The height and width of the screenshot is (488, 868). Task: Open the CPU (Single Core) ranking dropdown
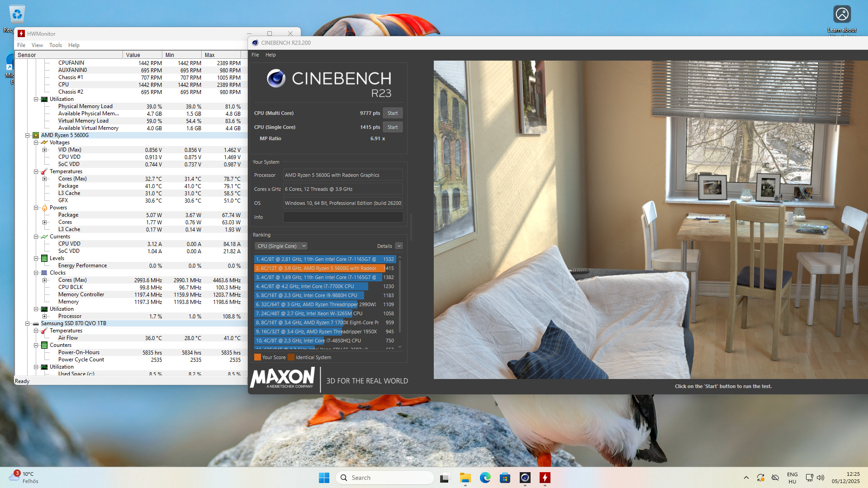coord(281,246)
